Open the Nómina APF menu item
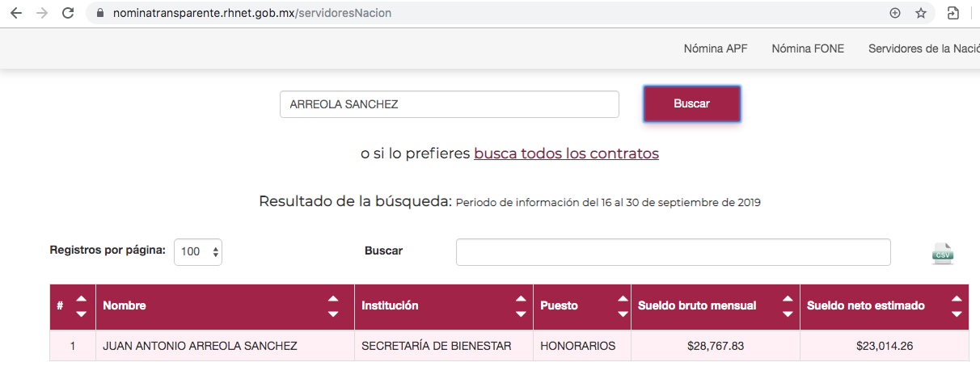Viewport: 980px width, 379px height. 716,48
